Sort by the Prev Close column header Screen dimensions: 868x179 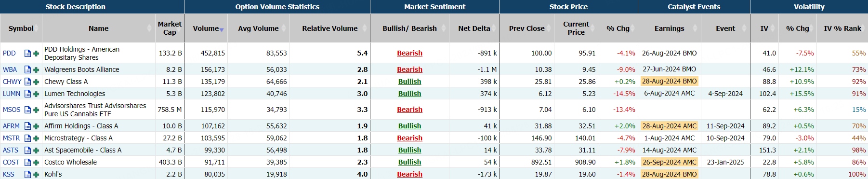pos(527,28)
